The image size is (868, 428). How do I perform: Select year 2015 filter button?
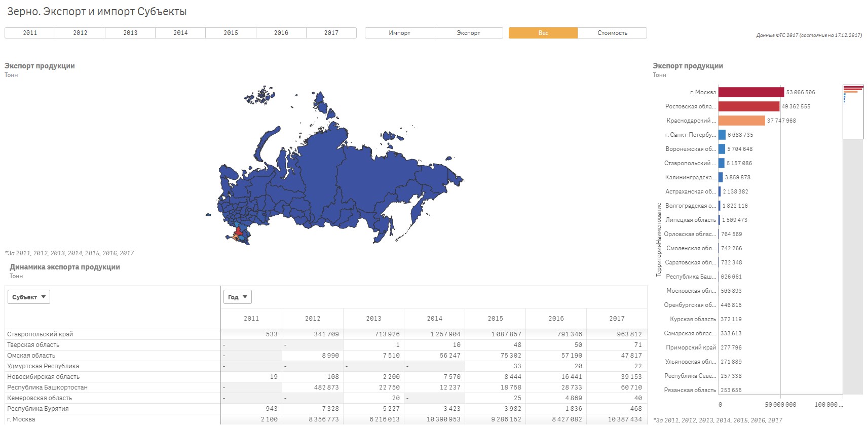coord(231,33)
